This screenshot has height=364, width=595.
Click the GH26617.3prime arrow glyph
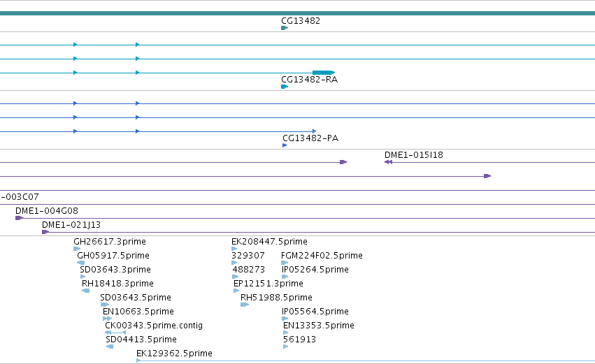[x=77, y=249]
